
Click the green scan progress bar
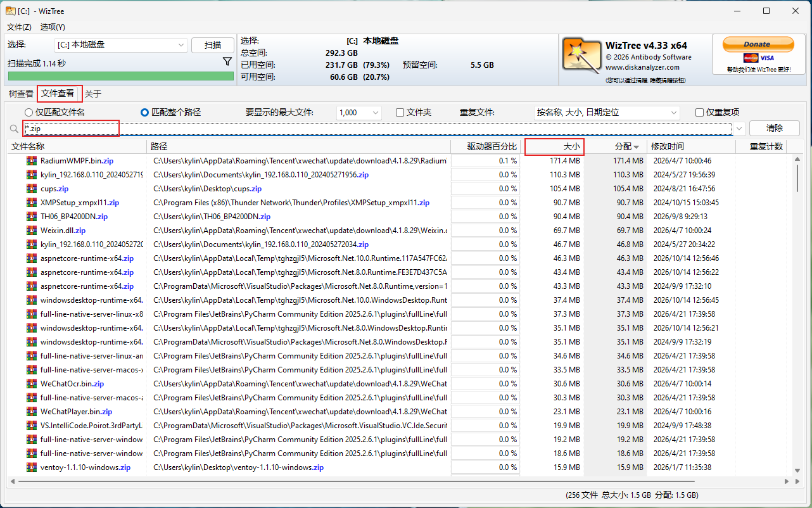(x=121, y=76)
